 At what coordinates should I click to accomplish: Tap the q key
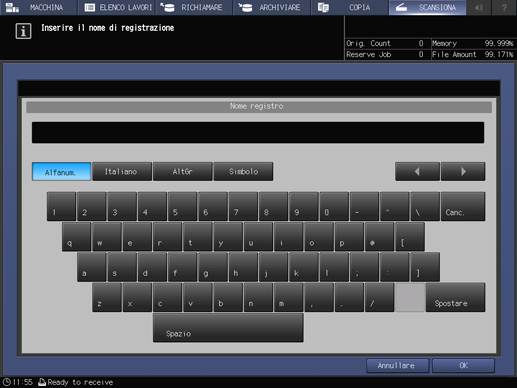(76, 237)
